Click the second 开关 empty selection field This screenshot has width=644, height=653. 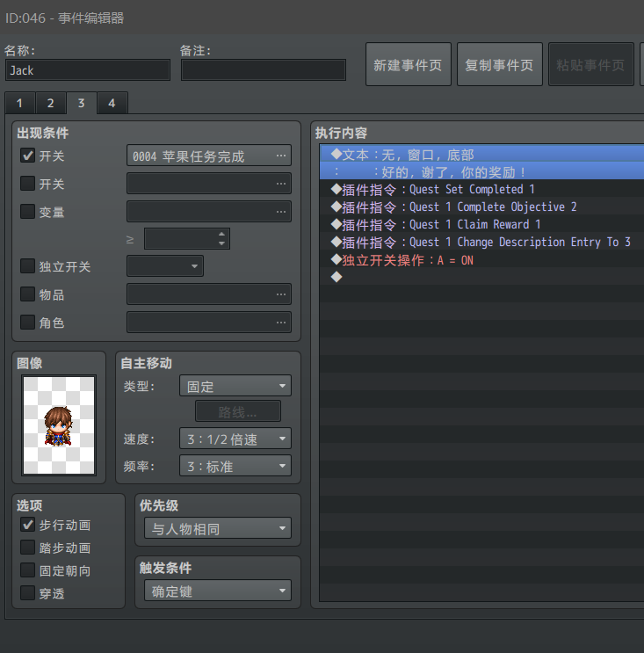pyautogui.click(x=209, y=184)
